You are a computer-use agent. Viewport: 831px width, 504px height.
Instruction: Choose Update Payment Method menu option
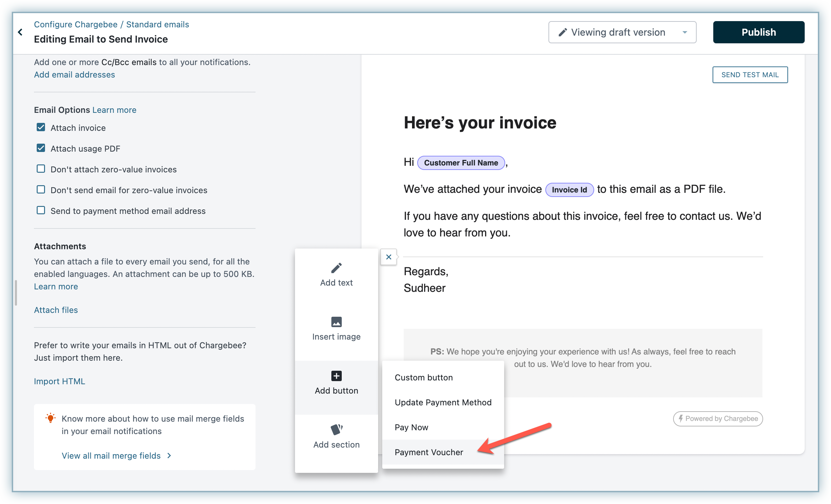(x=443, y=402)
